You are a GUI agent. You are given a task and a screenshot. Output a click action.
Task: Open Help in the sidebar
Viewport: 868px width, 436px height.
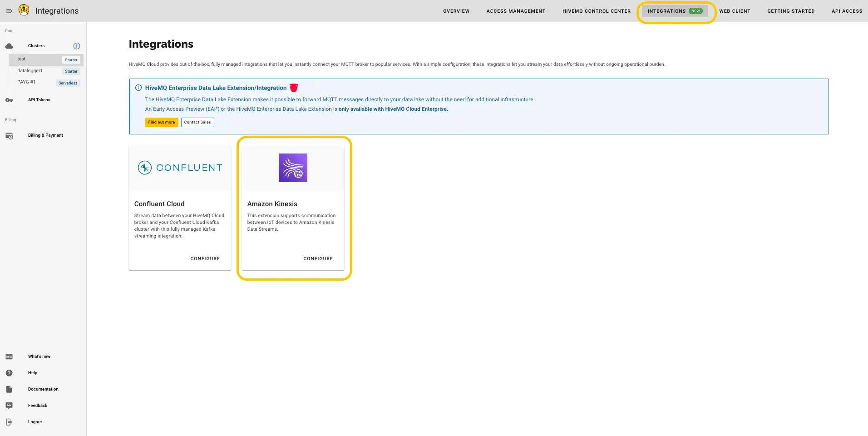[x=33, y=373]
